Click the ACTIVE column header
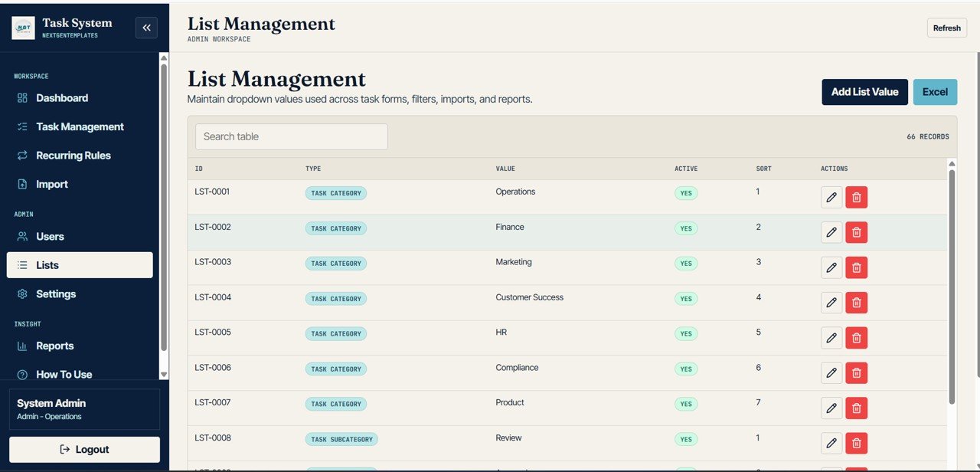The image size is (980, 472). coord(686,169)
